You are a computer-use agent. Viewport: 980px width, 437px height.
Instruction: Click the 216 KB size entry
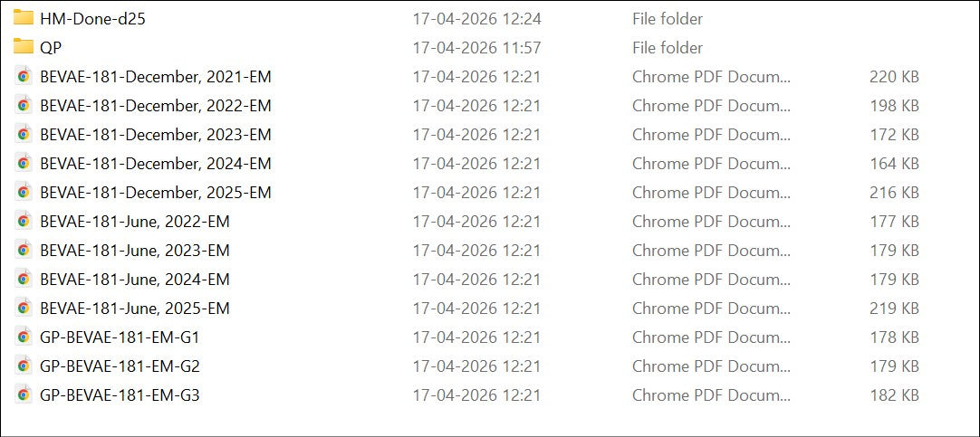pyautogui.click(x=894, y=193)
